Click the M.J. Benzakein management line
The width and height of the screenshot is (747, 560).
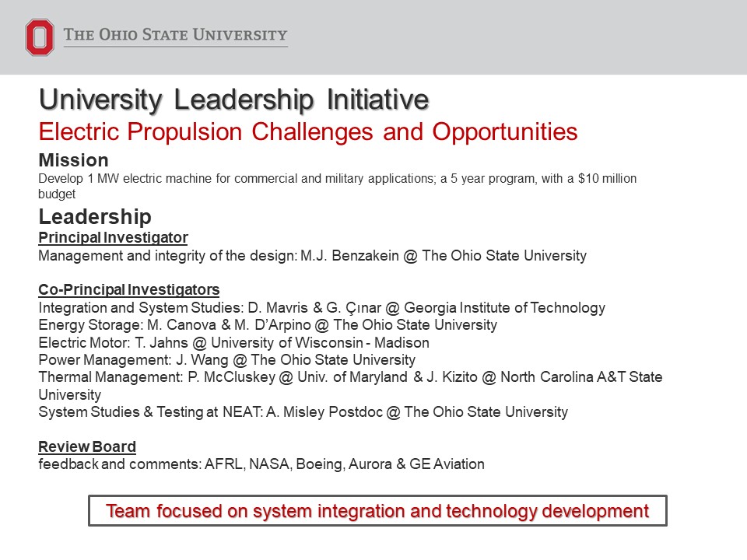click(312, 255)
